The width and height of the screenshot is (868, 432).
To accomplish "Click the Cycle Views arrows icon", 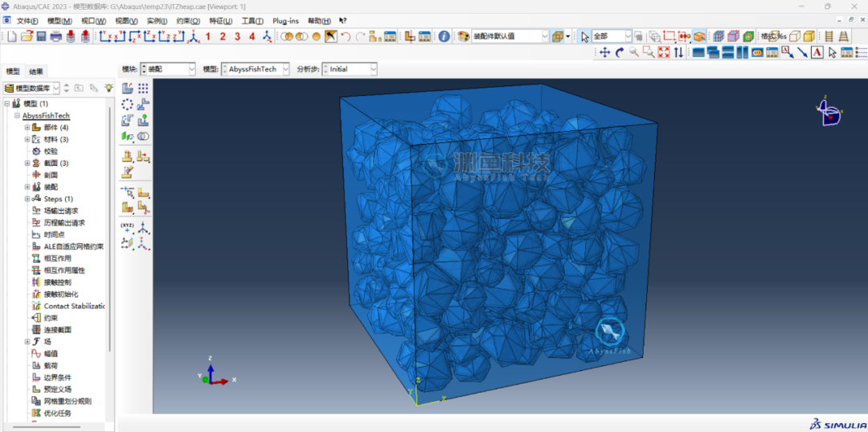I will pos(678,52).
